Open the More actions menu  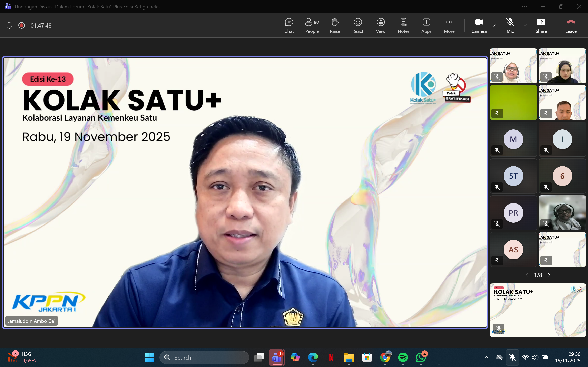449,25
